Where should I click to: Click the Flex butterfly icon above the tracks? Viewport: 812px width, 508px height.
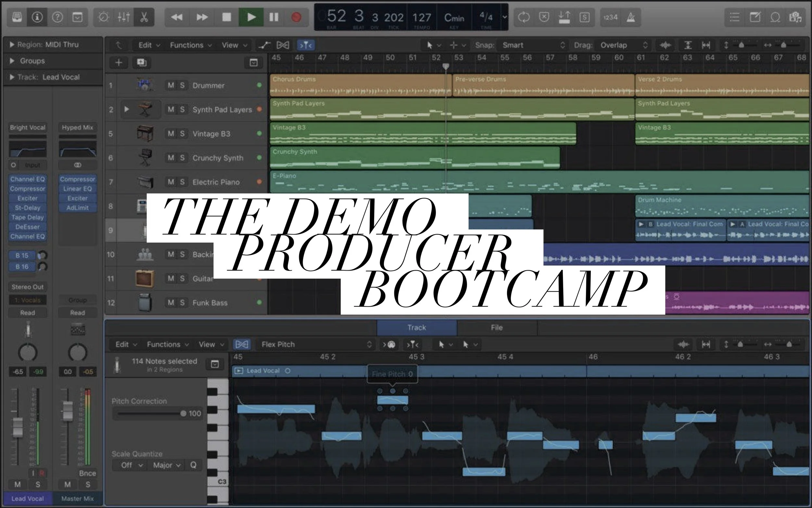click(283, 45)
